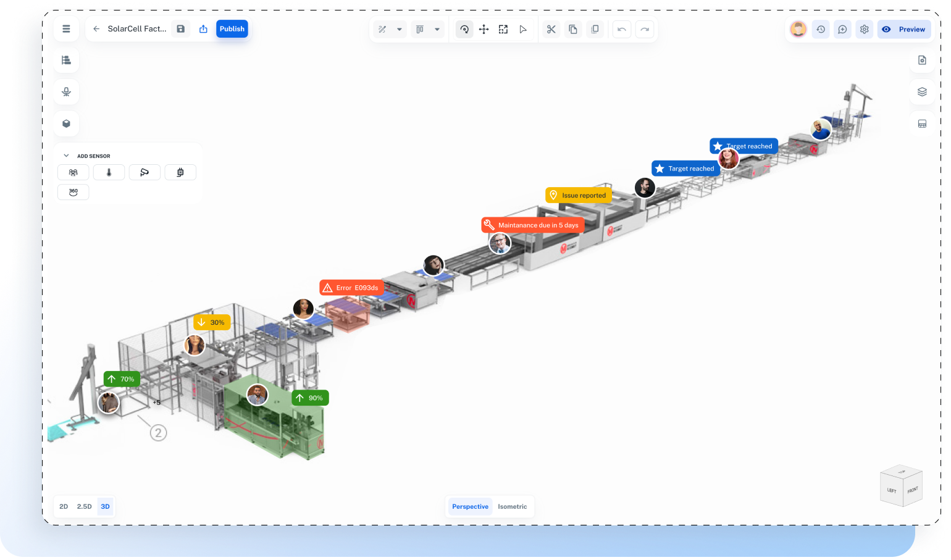This screenshot has width=951, height=560.
Task: Open the bottom-right sidebar panel icon
Action: tap(922, 123)
